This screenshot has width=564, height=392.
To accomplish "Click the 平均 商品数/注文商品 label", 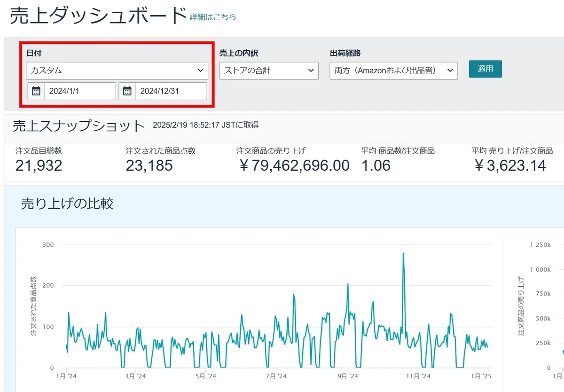I will click(398, 151).
